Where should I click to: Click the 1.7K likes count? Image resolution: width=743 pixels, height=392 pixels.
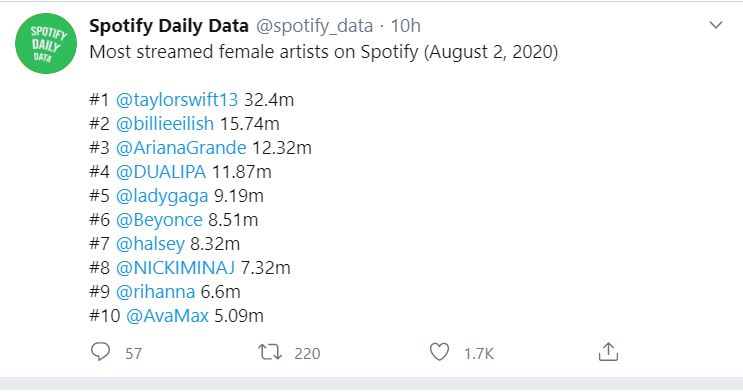click(479, 354)
